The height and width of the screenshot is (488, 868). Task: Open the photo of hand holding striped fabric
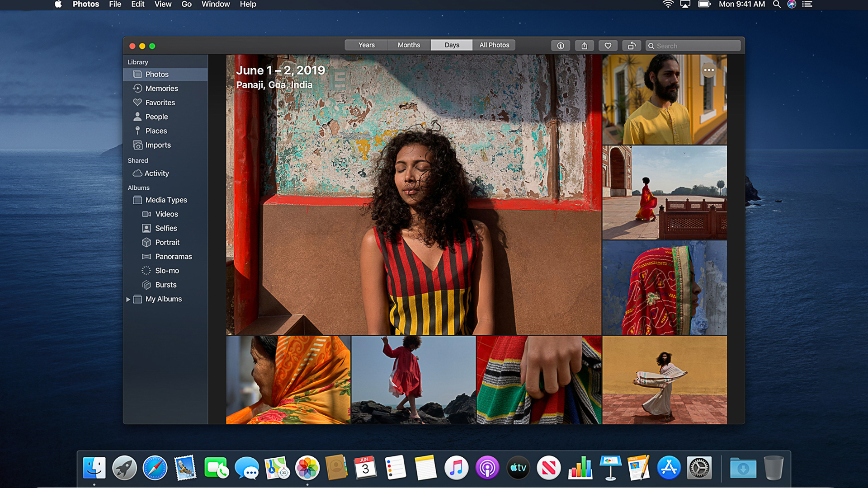[x=539, y=380]
